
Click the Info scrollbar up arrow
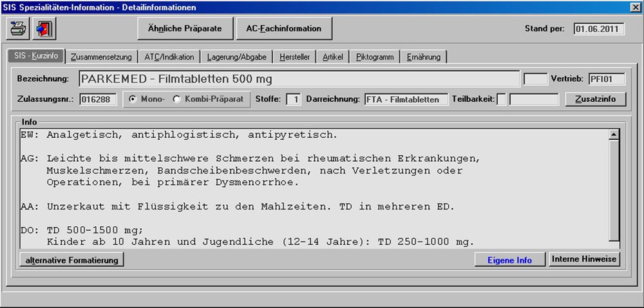614,134
